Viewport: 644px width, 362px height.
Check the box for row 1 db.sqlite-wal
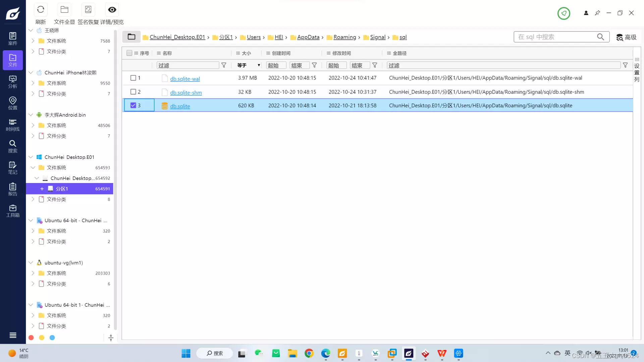(x=133, y=78)
